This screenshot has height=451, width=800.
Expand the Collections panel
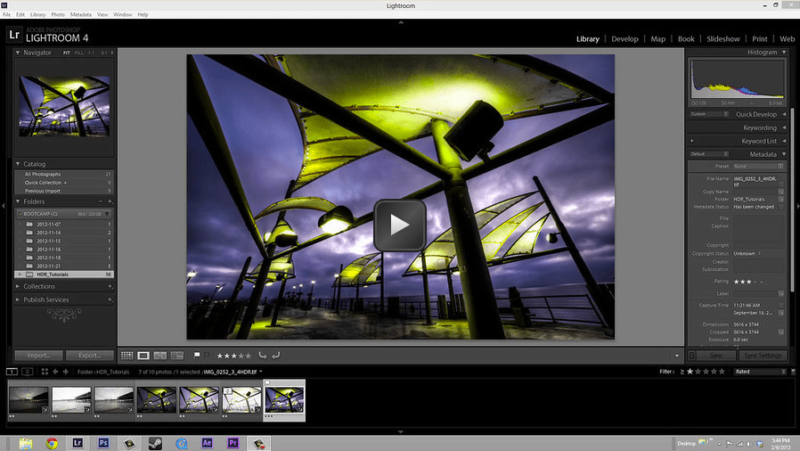pos(17,286)
